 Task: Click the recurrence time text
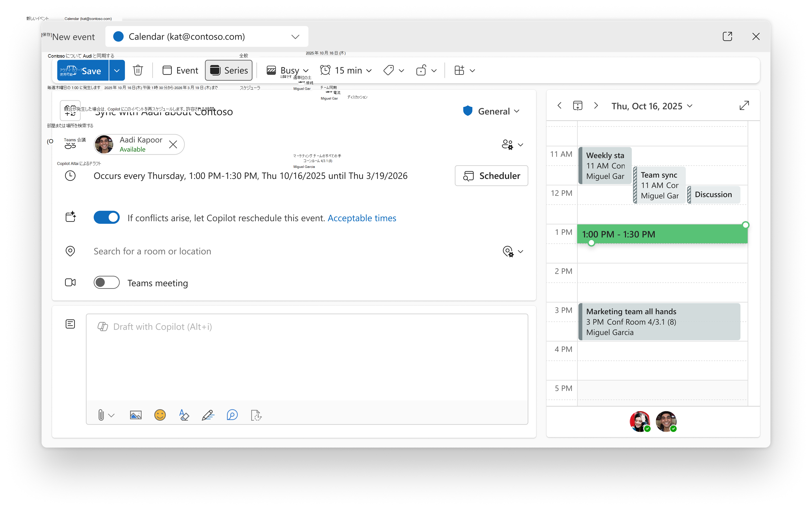251,176
